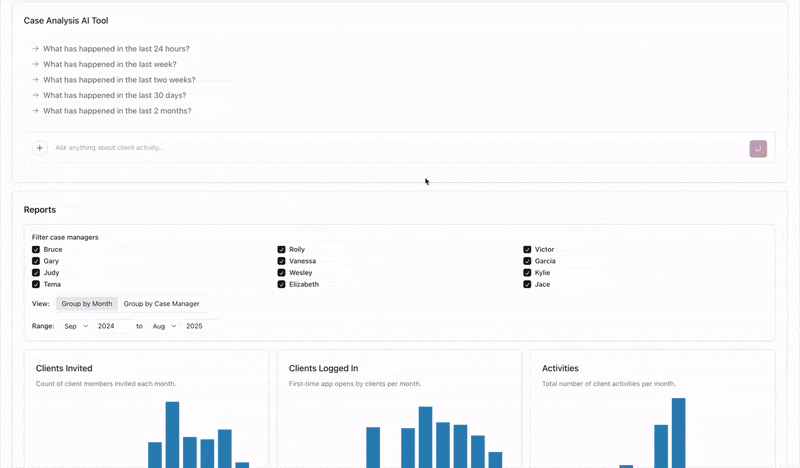800x468 pixels.
Task: Ask 'What has happened in the last 24 hours?'
Action: (116, 49)
